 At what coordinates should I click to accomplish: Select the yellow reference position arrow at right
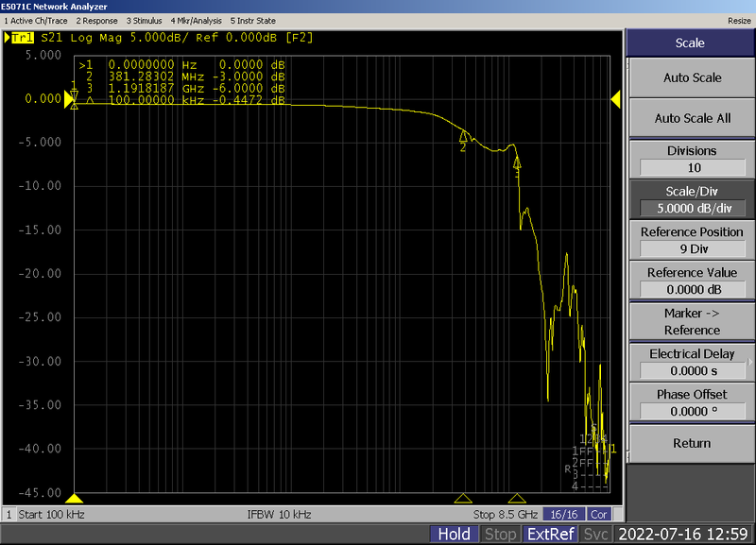point(616,100)
